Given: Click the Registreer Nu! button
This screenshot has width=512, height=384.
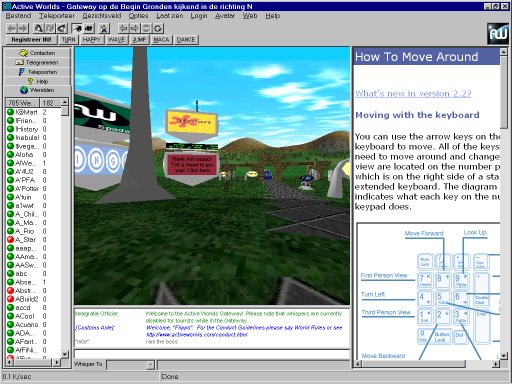Looking at the screenshot, I should coord(31,40).
